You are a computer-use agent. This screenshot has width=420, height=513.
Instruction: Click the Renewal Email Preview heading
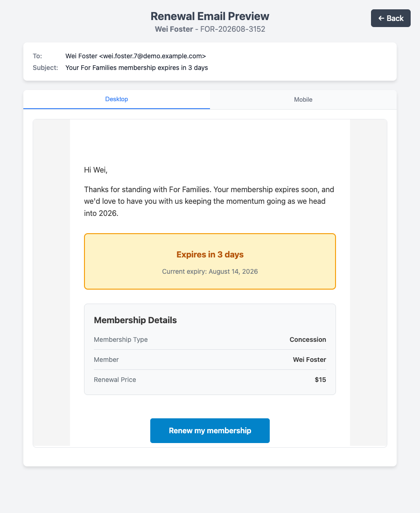coord(210,16)
